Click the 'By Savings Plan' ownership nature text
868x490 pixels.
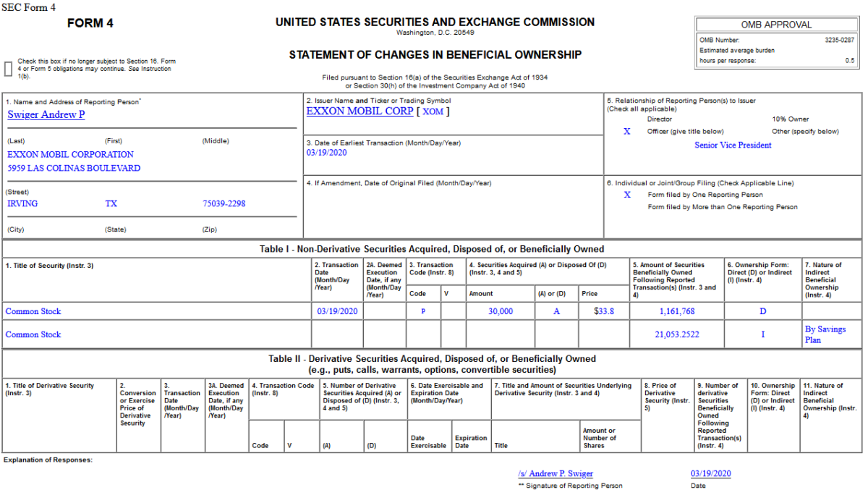(825, 334)
